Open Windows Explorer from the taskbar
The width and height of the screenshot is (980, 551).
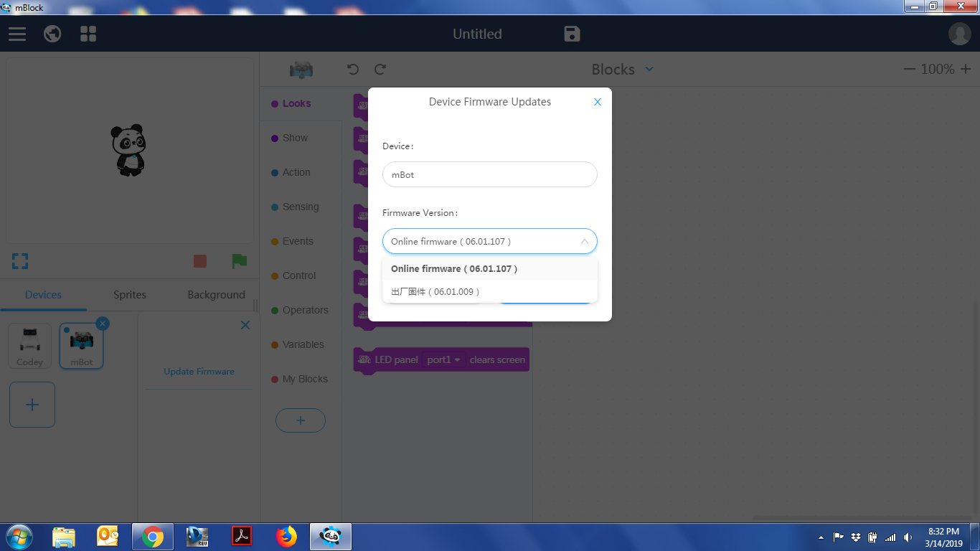coord(64,537)
